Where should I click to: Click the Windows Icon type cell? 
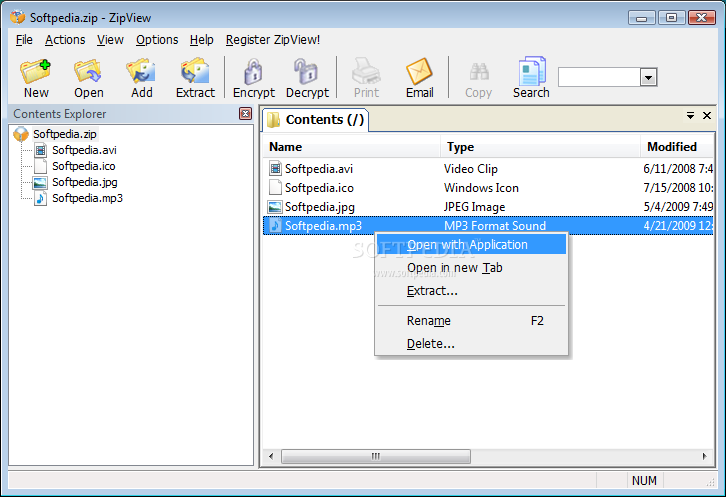pos(481,188)
